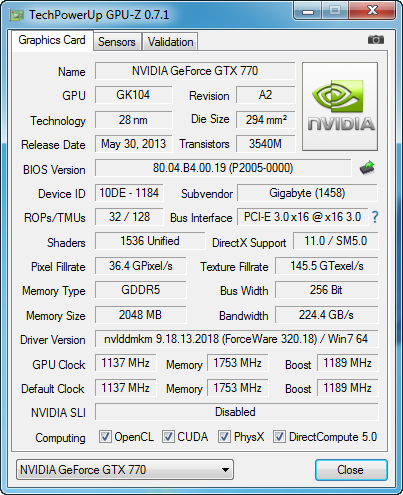Toggle the CUDA checkbox
The width and height of the screenshot is (403, 495).
[168, 436]
